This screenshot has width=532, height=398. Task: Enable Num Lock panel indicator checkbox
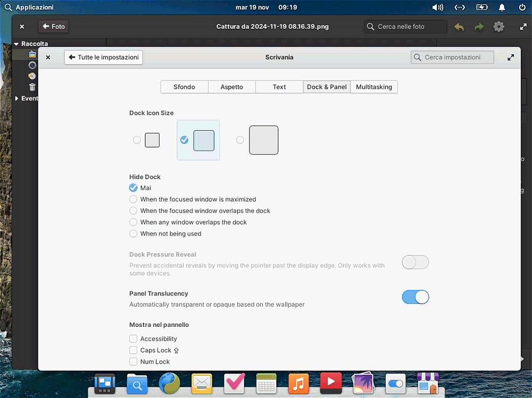[134, 362]
